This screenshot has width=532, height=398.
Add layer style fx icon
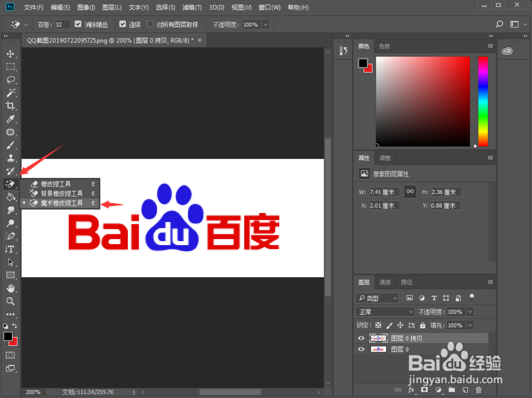(x=411, y=390)
